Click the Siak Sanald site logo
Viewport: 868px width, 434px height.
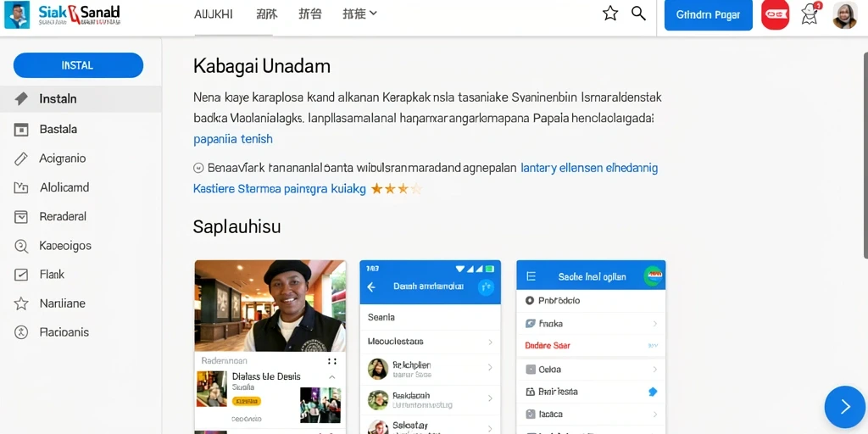coord(63,15)
